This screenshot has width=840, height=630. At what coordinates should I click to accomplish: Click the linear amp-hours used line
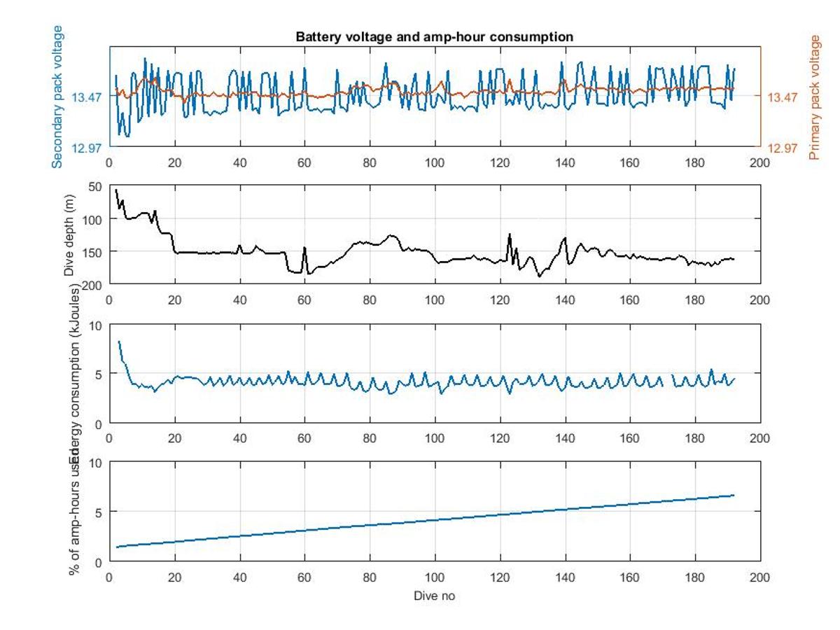(425, 521)
